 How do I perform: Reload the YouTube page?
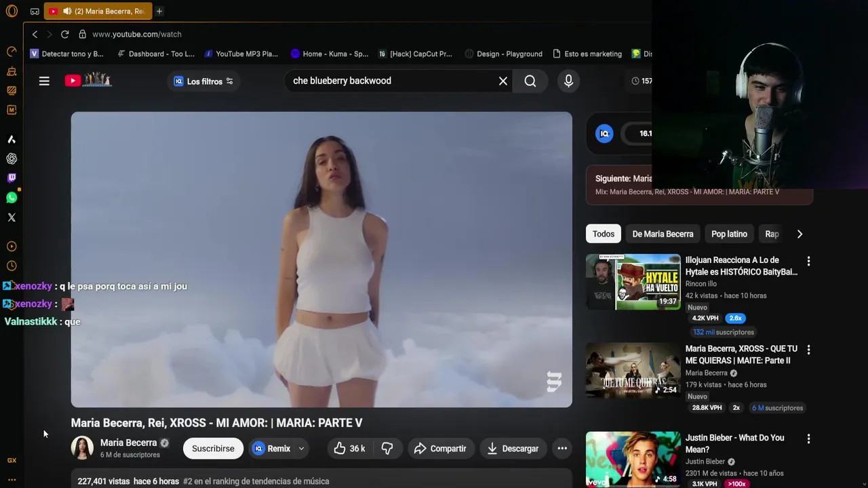coord(65,34)
